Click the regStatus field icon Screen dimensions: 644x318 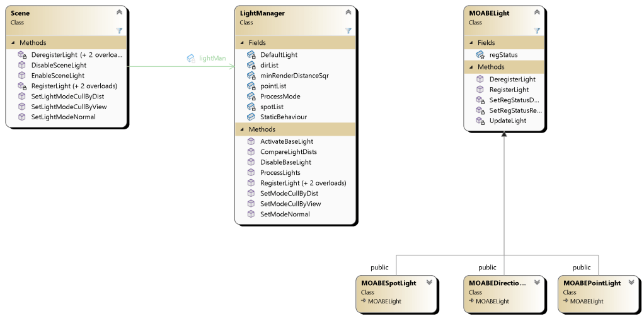coord(480,55)
